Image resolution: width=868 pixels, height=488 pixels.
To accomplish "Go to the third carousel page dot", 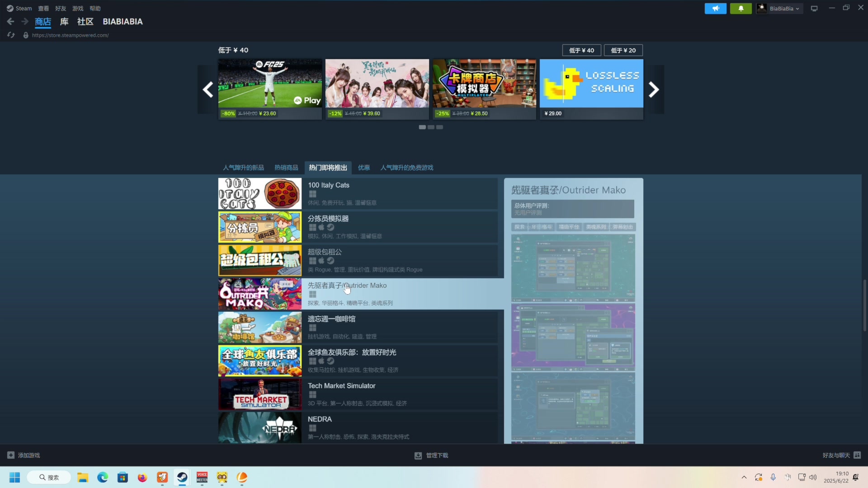I will (440, 127).
